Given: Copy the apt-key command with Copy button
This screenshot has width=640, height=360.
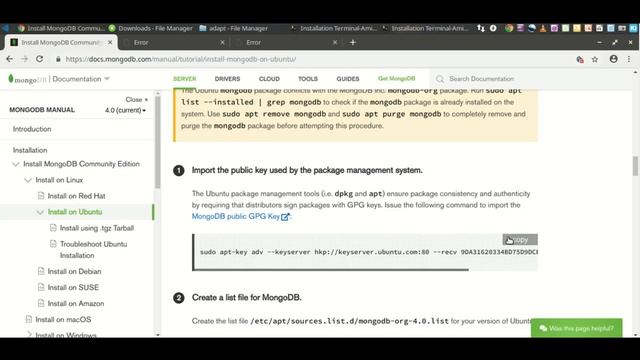Looking at the screenshot, I should click(520, 240).
